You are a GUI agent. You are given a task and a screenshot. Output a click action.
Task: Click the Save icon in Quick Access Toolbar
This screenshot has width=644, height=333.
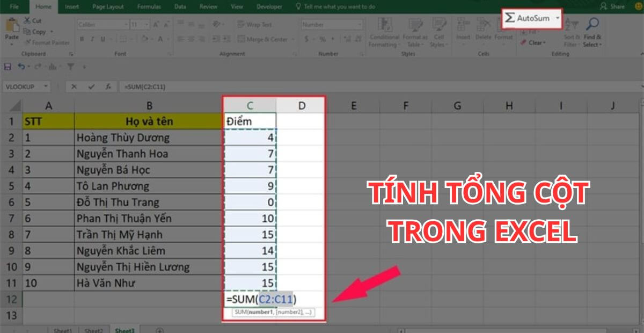tap(8, 66)
